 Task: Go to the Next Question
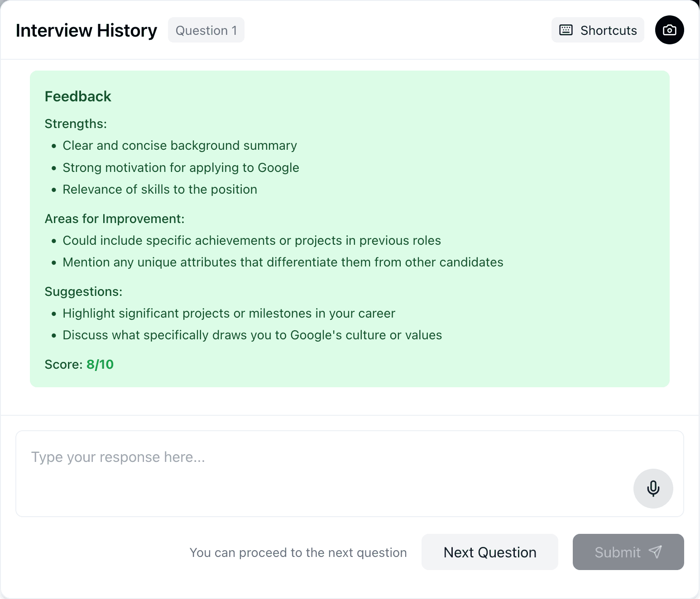(489, 552)
